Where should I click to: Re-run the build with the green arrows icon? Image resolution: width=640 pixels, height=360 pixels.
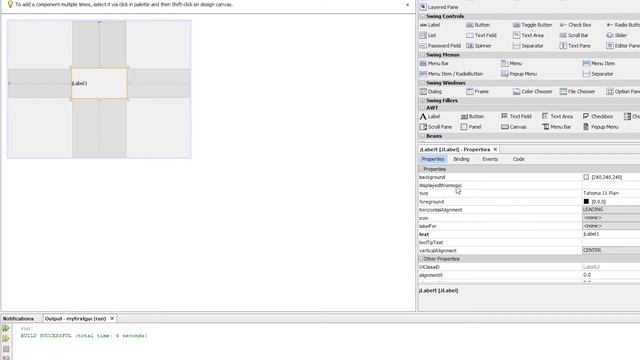tap(6, 328)
